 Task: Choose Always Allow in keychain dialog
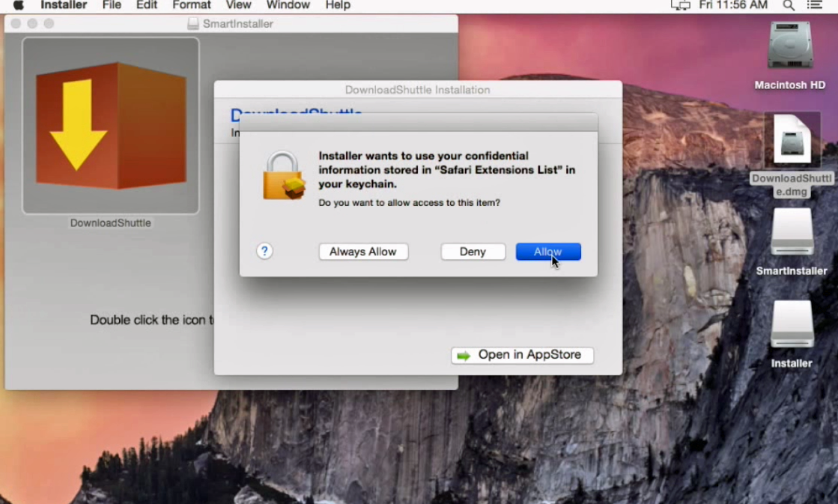coord(363,252)
